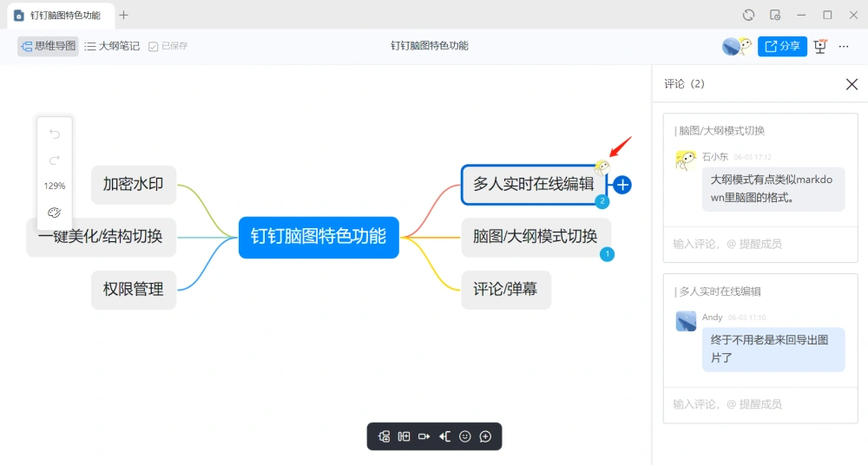Screen dimensions: 868x465
Task: Undo the last action
Action: tap(54, 134)
